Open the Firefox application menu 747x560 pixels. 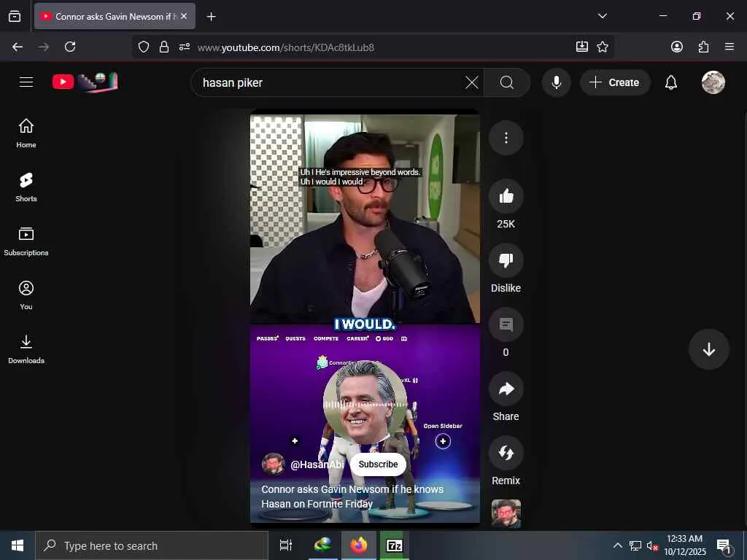click(x=729, y=47)
